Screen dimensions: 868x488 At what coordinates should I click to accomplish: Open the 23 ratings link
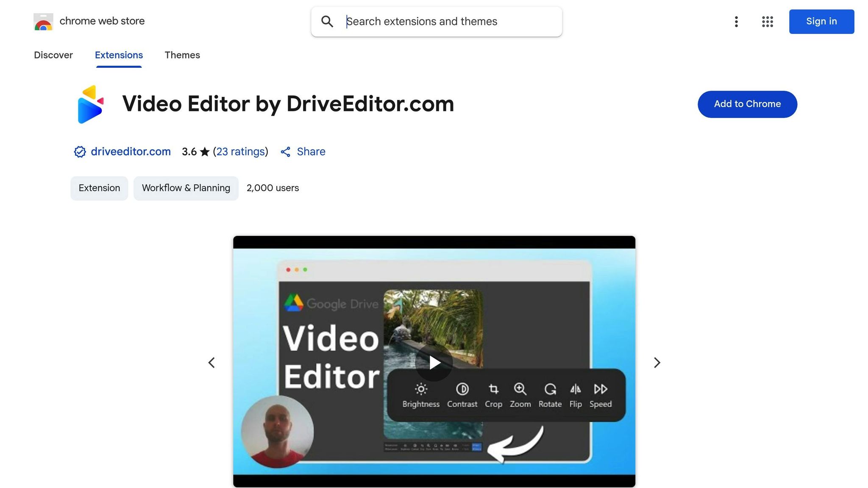[240, 152]
